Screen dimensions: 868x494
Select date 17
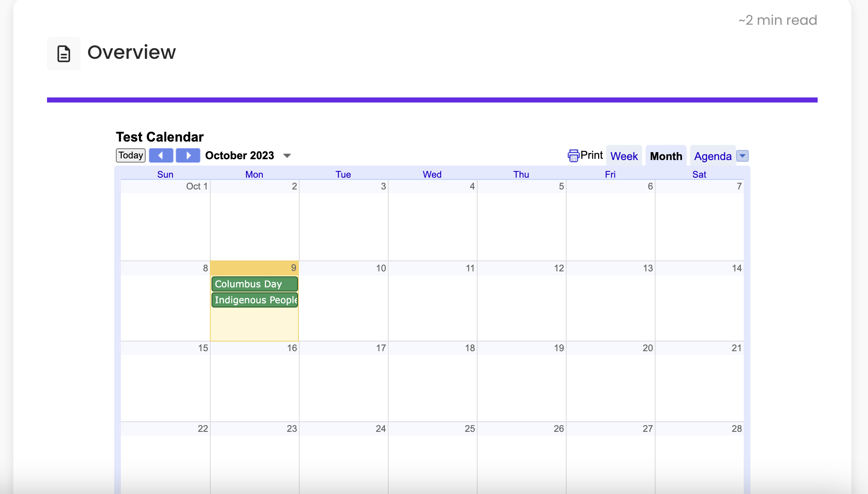381,348
